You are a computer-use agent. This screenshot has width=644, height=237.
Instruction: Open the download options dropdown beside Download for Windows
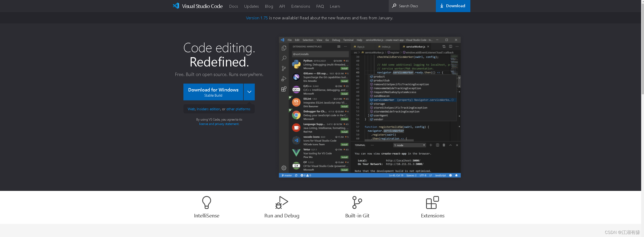click(x=249, y=92)
